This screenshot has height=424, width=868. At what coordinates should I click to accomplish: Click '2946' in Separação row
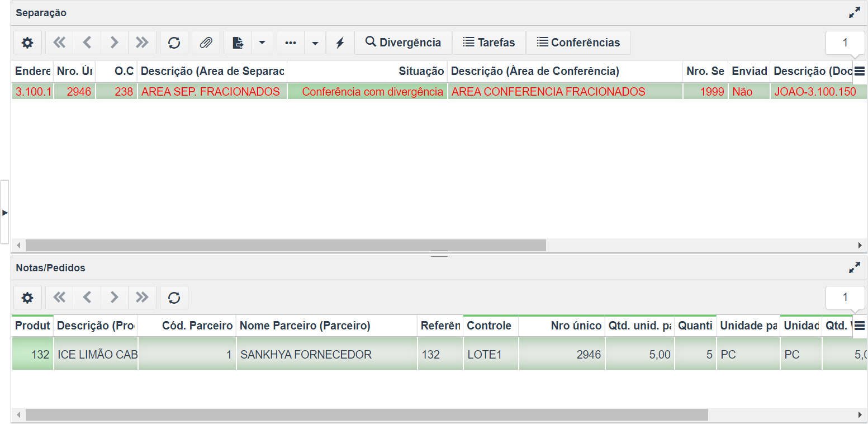pyautogui.click(x=74, y=92)
